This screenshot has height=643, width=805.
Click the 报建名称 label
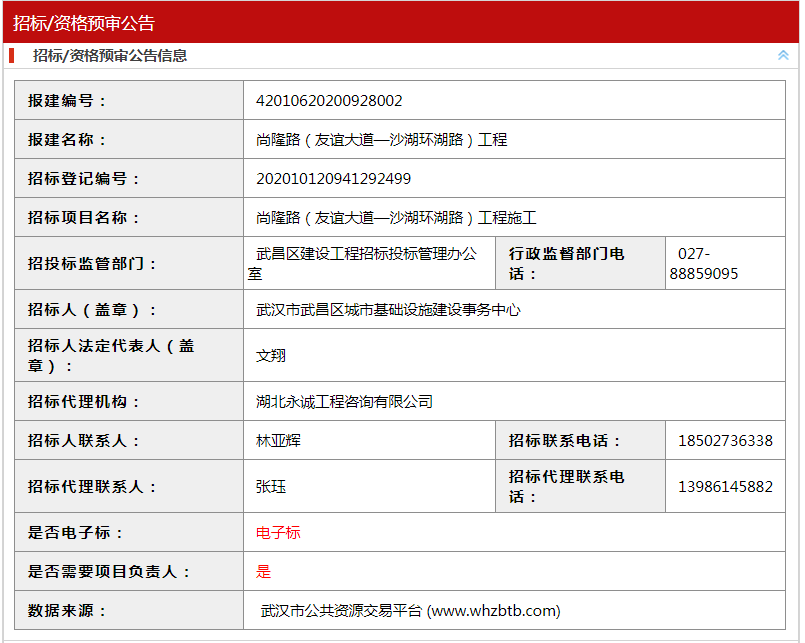tap(67, 140)
